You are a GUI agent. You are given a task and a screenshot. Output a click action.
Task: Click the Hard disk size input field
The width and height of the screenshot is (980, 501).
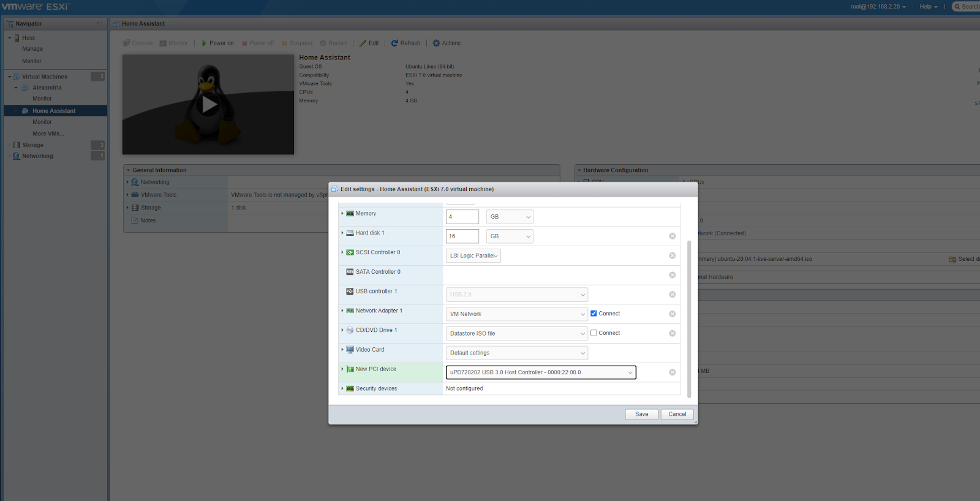pyautogui.click(x=462, y=236)
